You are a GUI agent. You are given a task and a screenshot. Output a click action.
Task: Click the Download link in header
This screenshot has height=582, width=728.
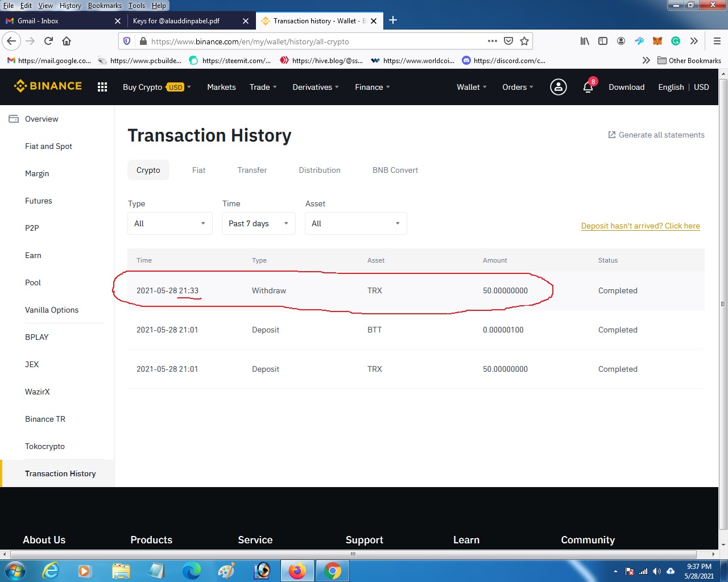(x=627, y=87)
